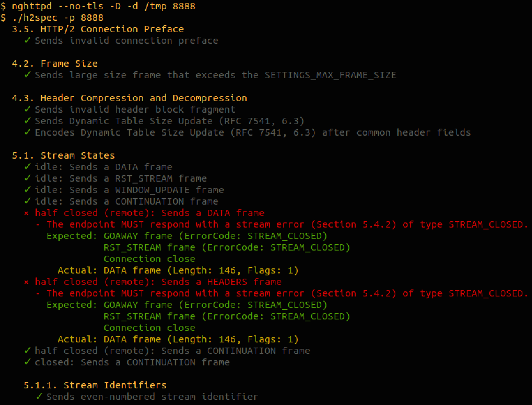This screenshot has height=405, width=532.
Task: Select the 3.5. HTTP/2 Connection Preface heading
Action: 98,29
